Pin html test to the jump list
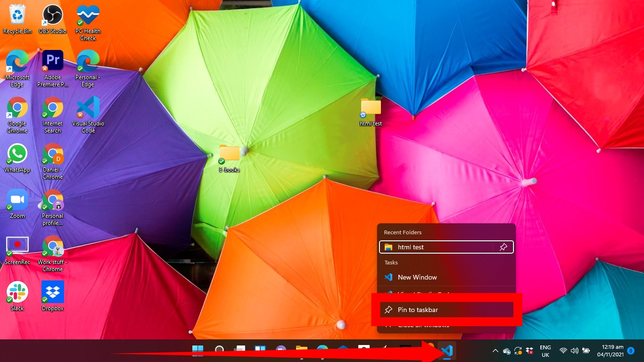 click(504, 247)
